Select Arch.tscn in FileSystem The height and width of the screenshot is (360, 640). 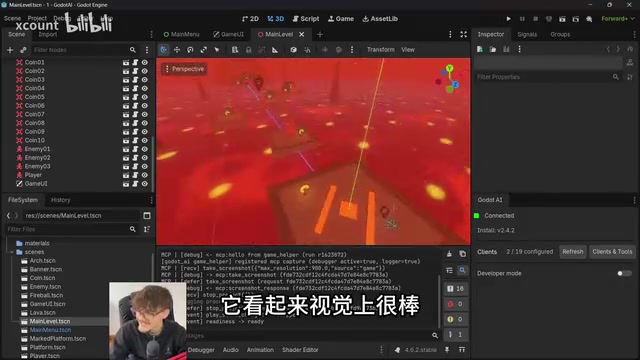[x=42, y=261]
